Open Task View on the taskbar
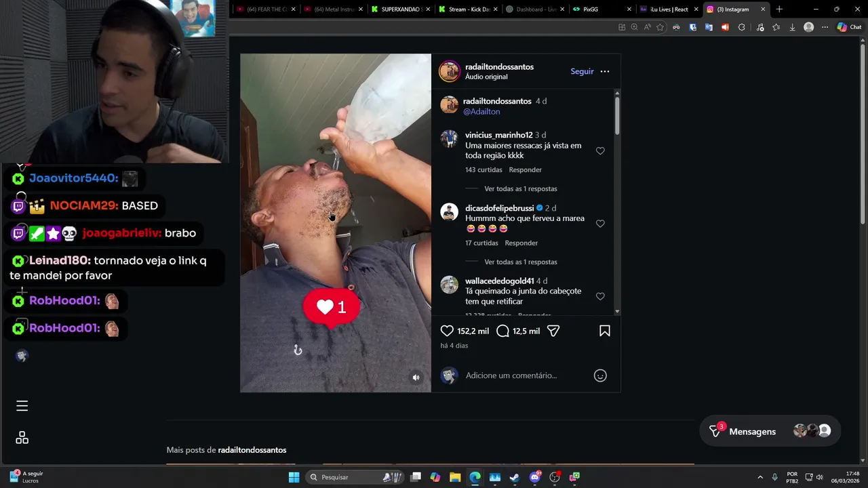The height and width of the screenshot is (488, 868). [x=416, y=477]
